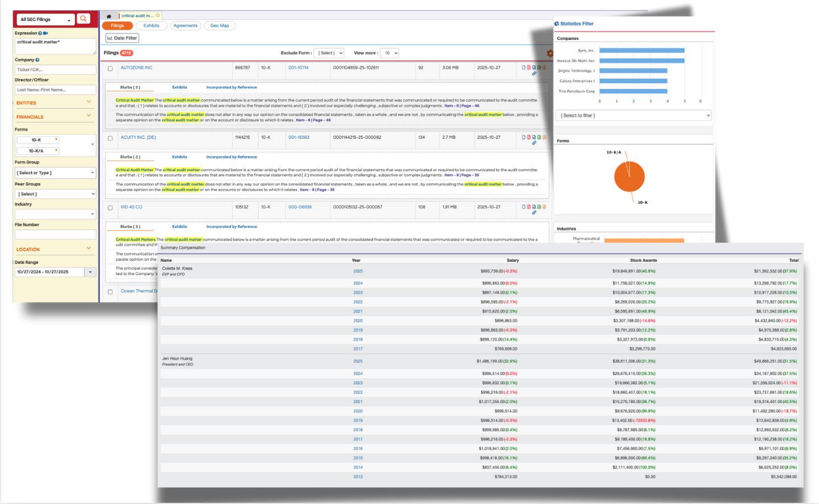The image size is (819, 504).
Task: Switch to the Exhibits tab
Action: click(151, 26)
